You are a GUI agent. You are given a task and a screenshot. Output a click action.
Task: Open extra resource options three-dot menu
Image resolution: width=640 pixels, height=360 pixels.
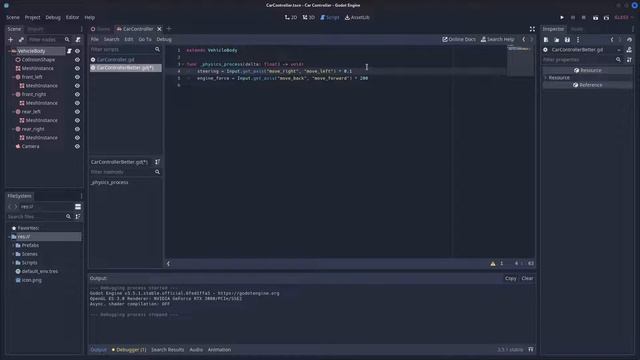click(578, 40)
